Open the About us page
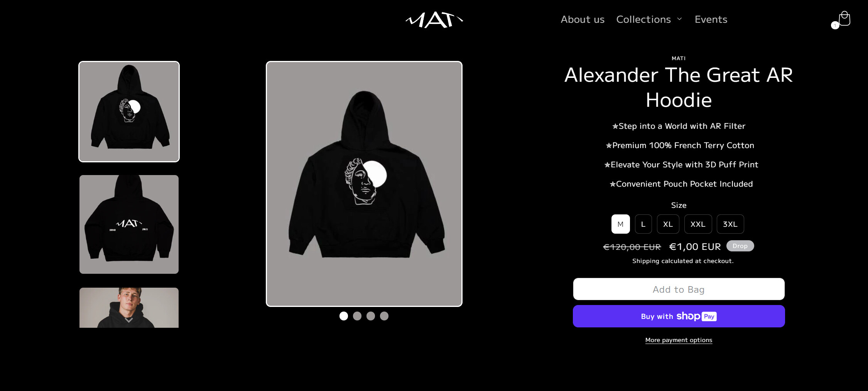Screen dimensions: 868x391 click(x=583, y=19)
